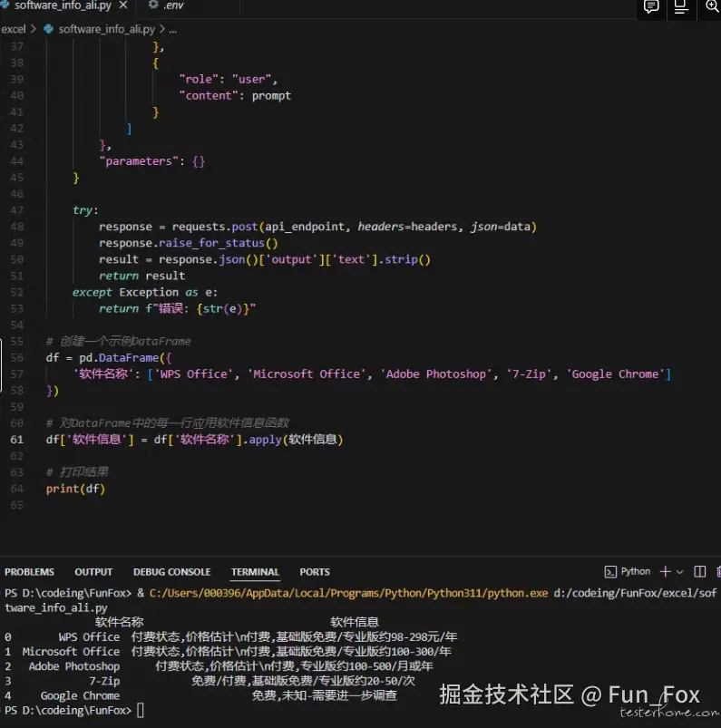The width and height of the screenshot is (721, 728).
Task: Click 'requests.post' call on line 48
Action: [215, 227]
